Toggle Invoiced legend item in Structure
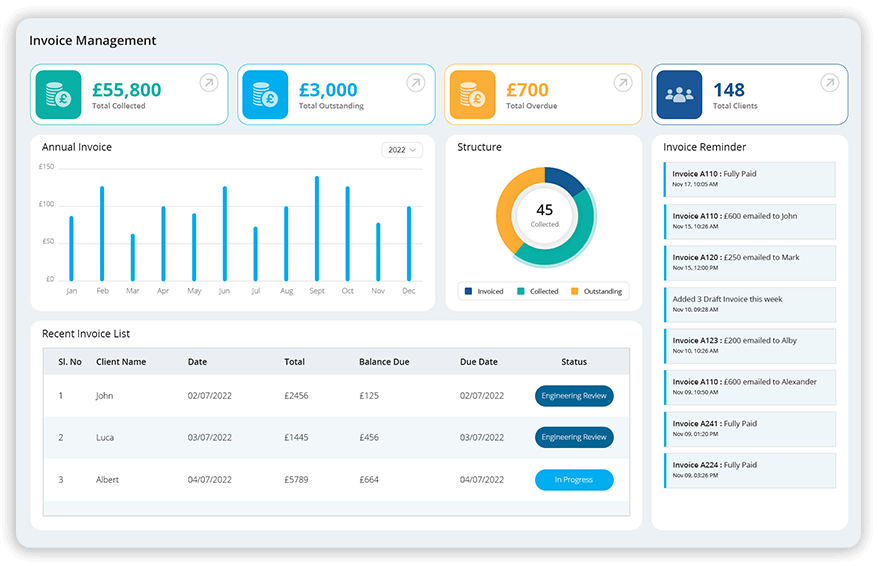The image size is (878, 566). coord(484,292)
